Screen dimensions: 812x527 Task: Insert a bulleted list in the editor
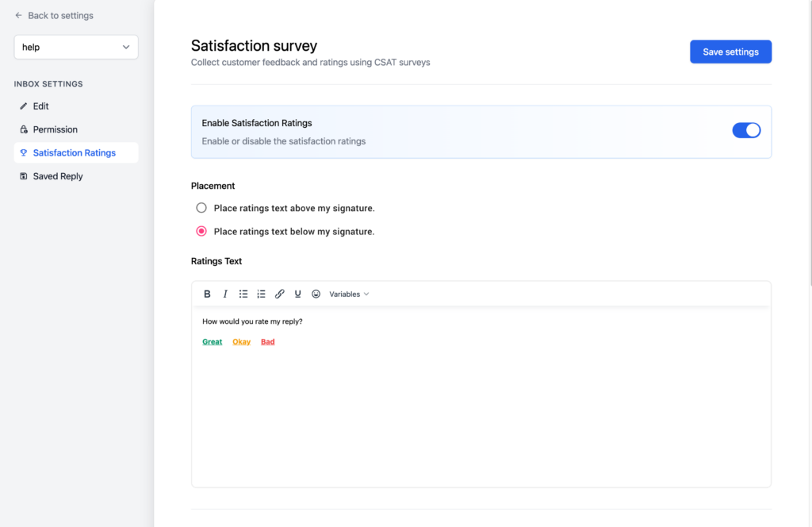point(243,294)
